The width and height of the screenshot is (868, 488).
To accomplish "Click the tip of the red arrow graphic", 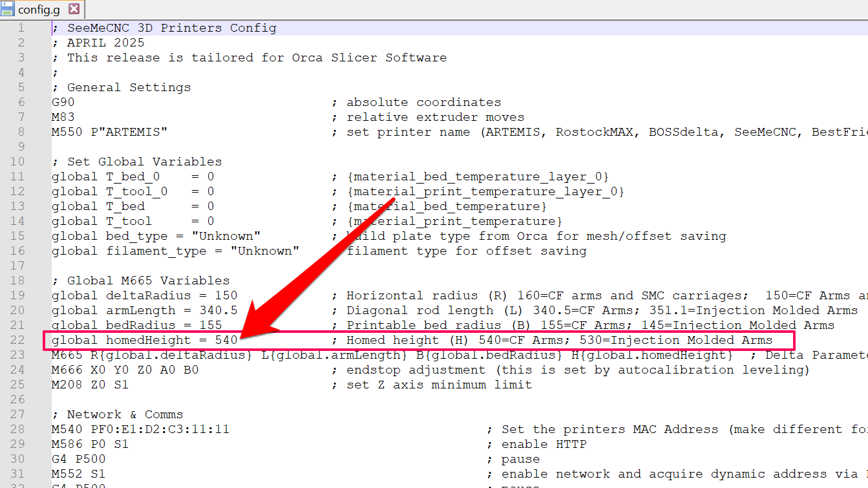I will pyautogui.click(x=239, y=336).
